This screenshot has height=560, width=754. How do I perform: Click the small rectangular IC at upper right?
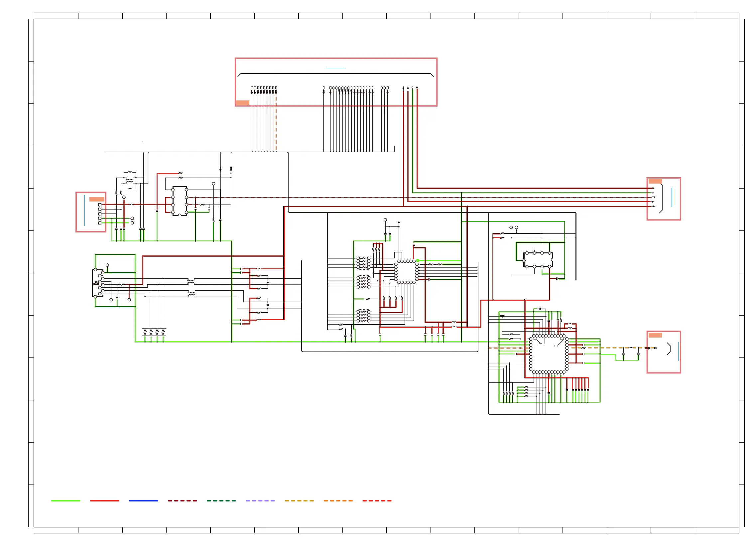tap(538, 260)
